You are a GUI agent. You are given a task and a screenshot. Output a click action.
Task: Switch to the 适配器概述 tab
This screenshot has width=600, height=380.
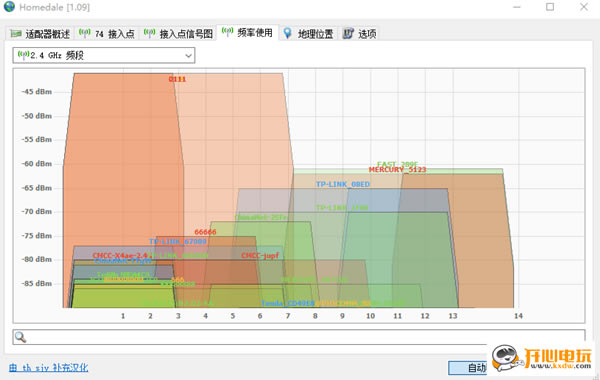[40, 34]
